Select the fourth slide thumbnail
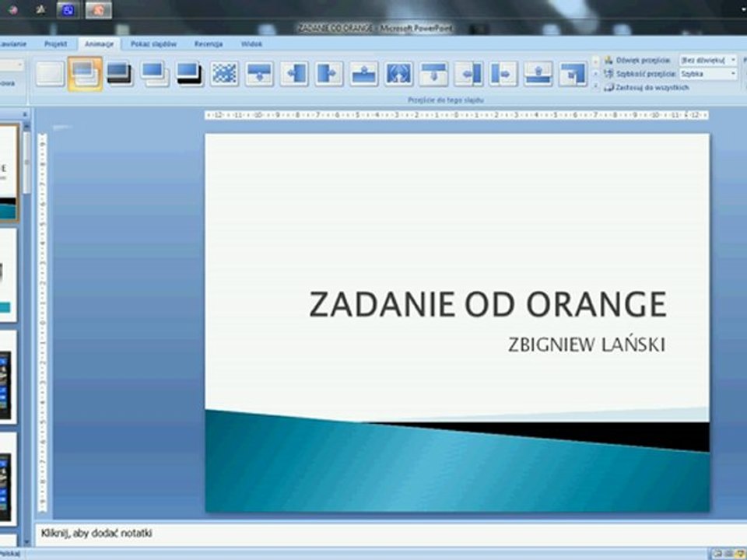The width and height of the screenshot is (747, 560). click(8, 479)
